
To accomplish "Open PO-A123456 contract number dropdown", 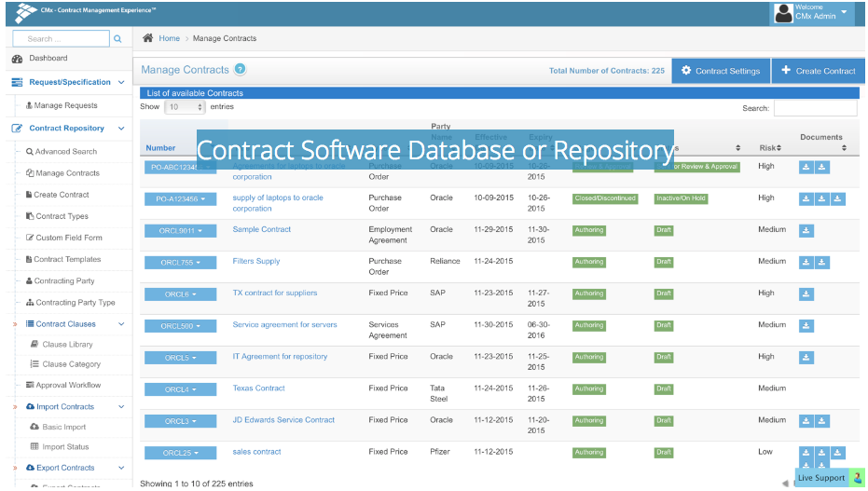I will [x=181, y=199].
